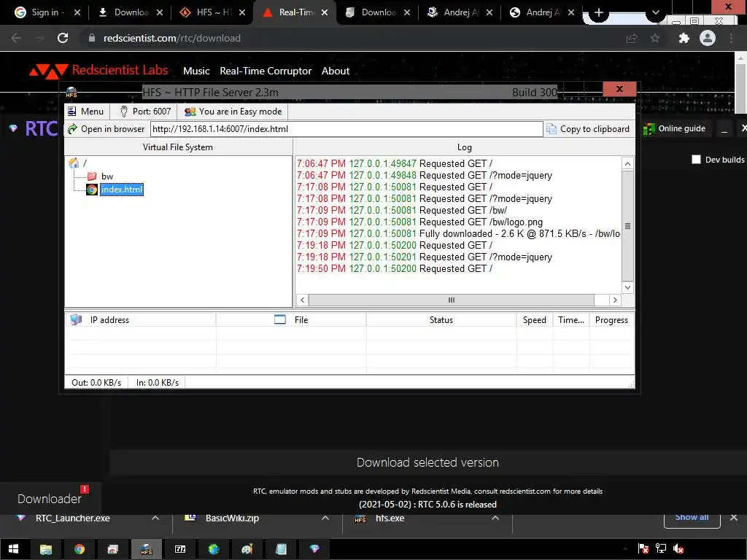Click the Port: 6007 button
This screenshot has width=747, height=560.
pos(145,112)
